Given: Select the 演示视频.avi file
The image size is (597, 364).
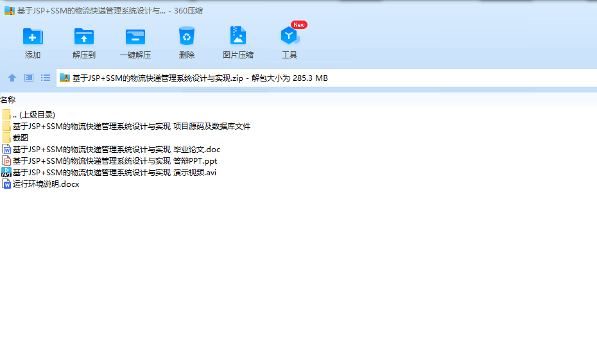Looking at the screenshot, I should [x=109, y=173].
